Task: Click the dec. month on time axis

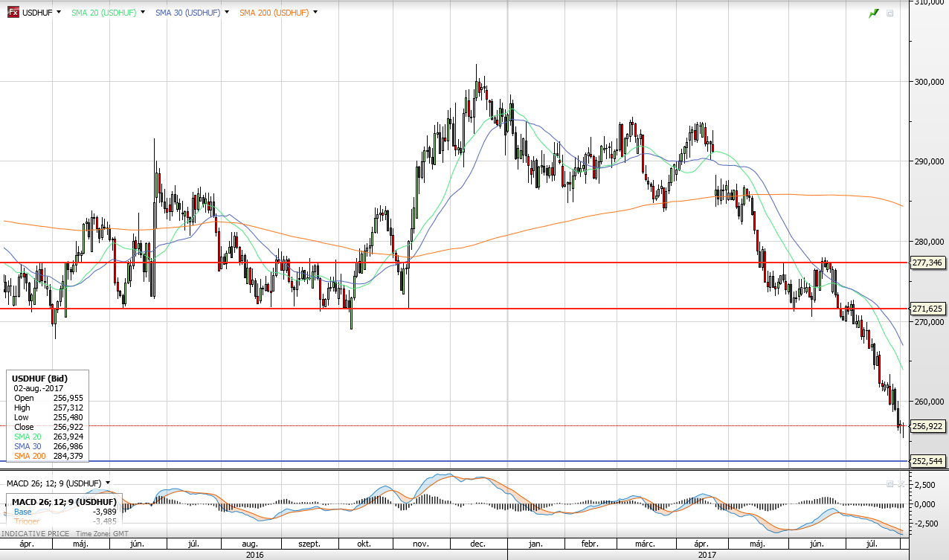Action: (x=477, y=544)
